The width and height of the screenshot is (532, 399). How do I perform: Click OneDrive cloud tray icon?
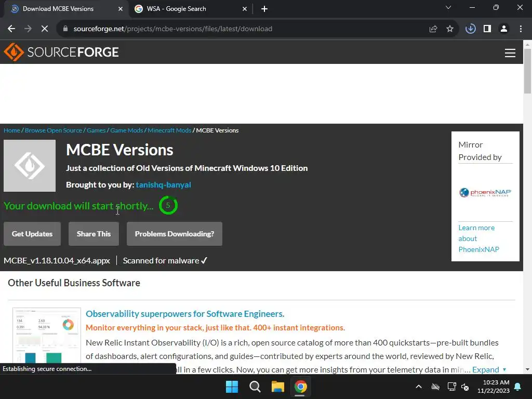[x=435, y=387]
